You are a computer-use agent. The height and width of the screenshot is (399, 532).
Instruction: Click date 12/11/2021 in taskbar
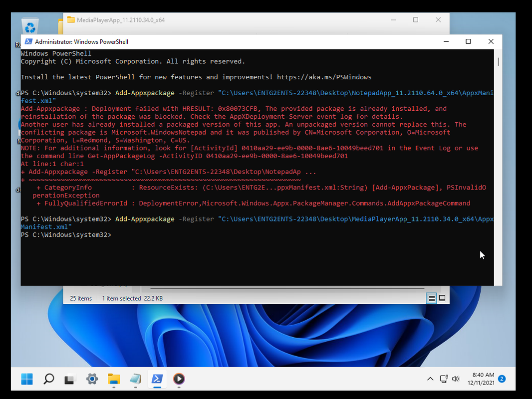tap(481, 383)
